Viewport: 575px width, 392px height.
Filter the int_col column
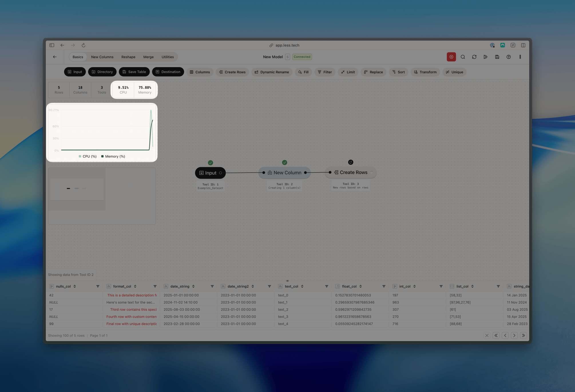click(x=441, y=286)
